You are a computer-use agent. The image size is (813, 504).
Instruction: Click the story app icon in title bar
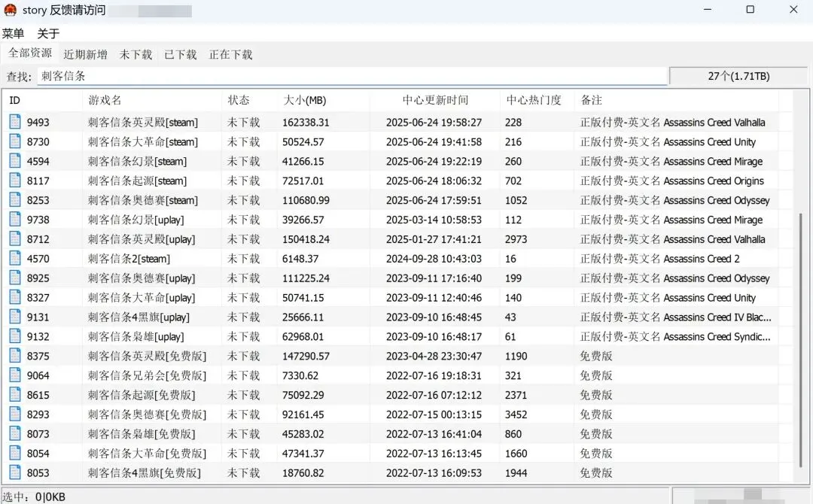click(x=11, y=10)
